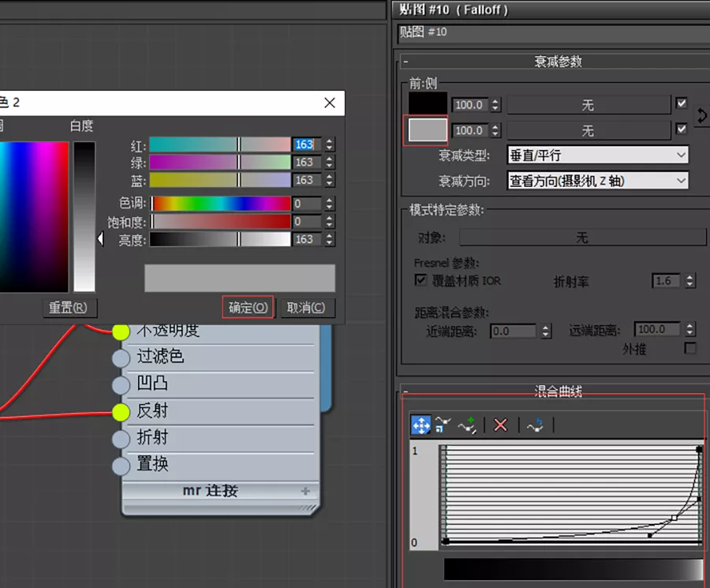The image size is (710, 588).
Task: Toggle the first map slot checkbox
Action: pyautogui.click(x=681, y=103)
